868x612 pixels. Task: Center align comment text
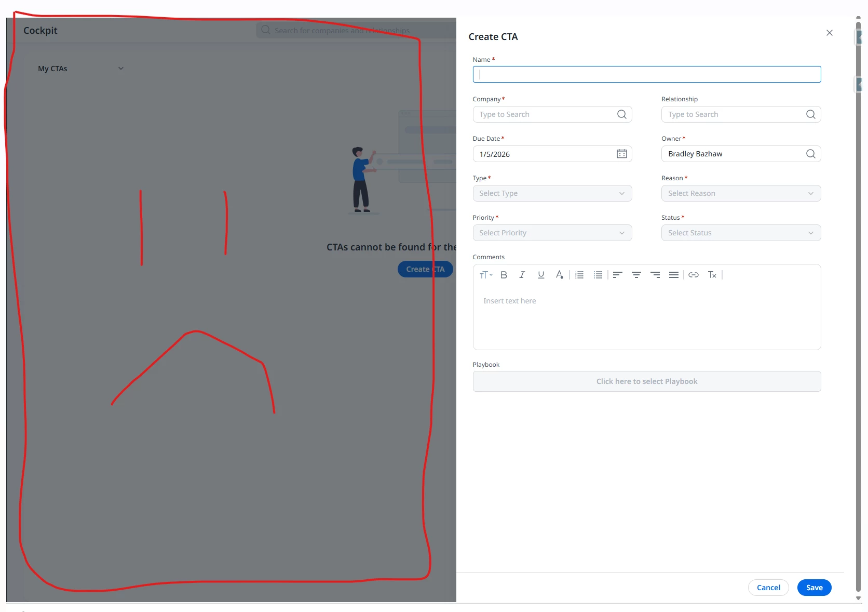[636, 275]
